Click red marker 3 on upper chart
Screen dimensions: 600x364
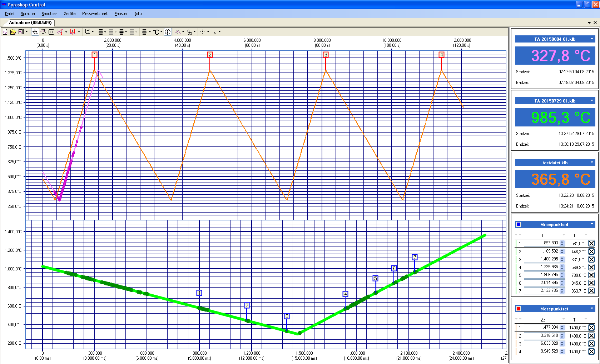326,55
